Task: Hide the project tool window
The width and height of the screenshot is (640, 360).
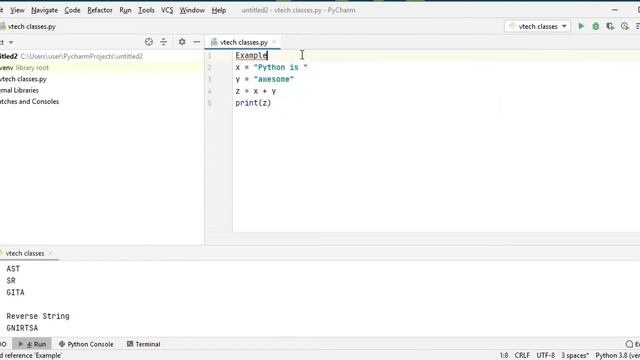Action: (197, 42)
